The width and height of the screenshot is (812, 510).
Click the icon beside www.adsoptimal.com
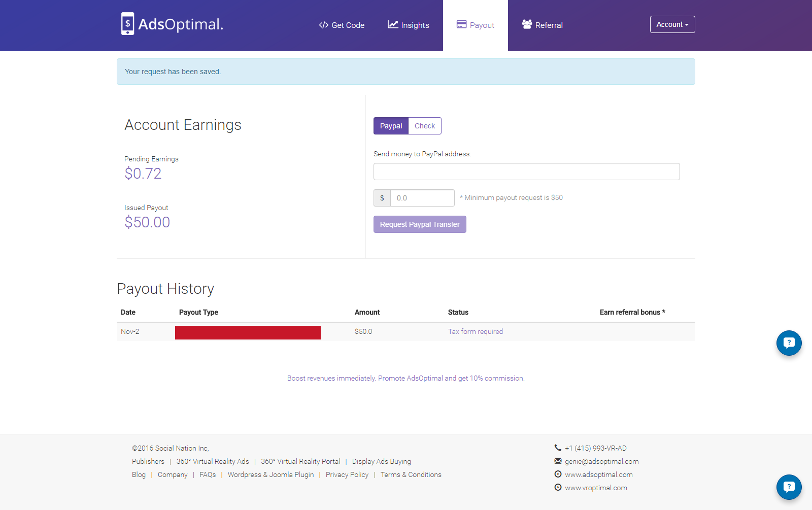[x=558, y=474]
